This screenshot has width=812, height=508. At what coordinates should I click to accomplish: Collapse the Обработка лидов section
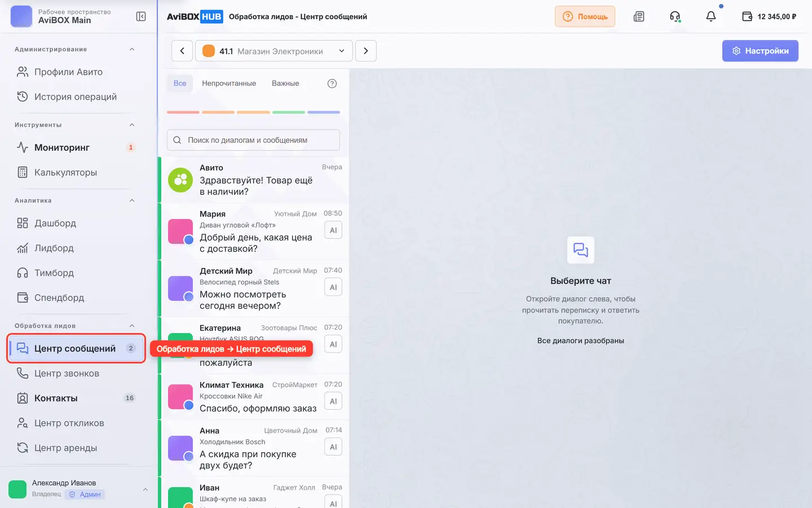tap(132, 326)
